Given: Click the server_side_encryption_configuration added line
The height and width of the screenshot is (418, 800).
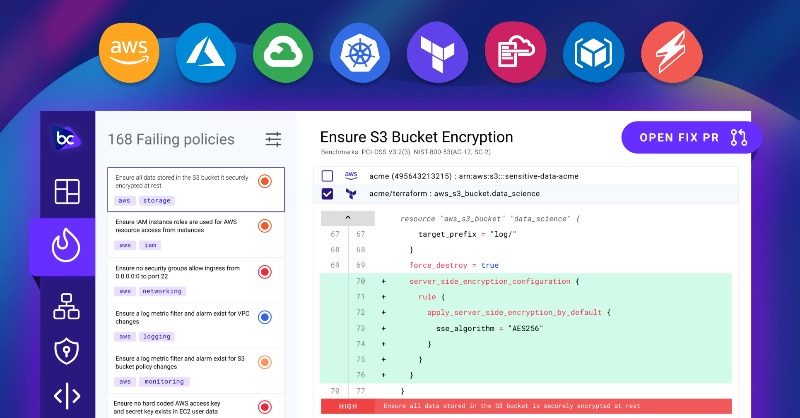Looking at the screenshot, I should [494, 281].
